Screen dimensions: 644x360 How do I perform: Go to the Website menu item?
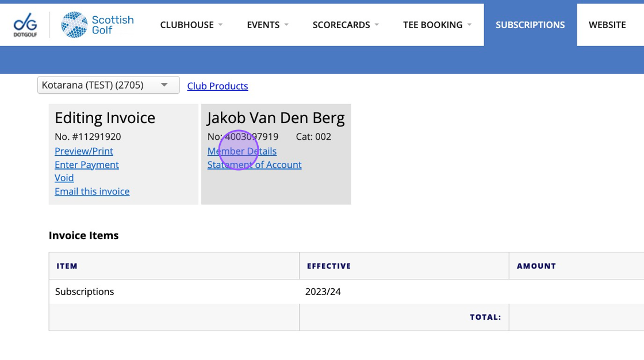607,25
